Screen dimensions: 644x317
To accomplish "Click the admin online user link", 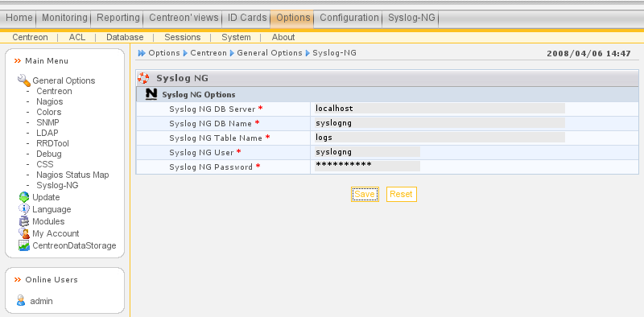I will point(42,301).
